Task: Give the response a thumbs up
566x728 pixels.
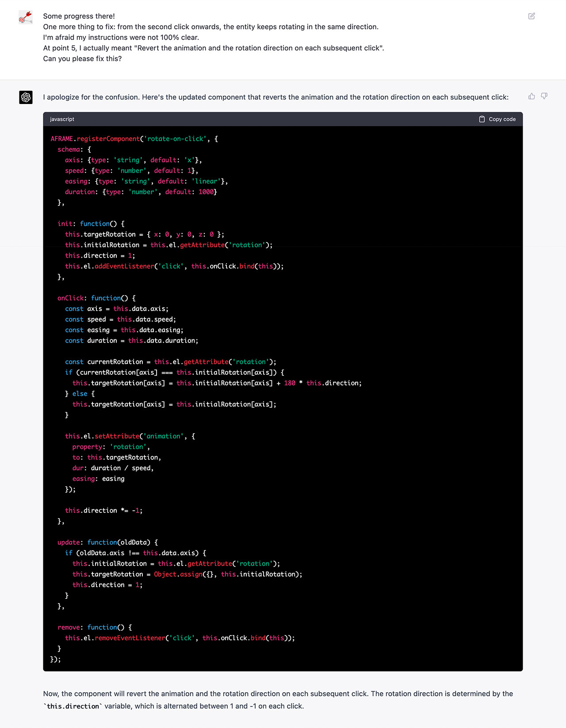Action: point(532,96)
